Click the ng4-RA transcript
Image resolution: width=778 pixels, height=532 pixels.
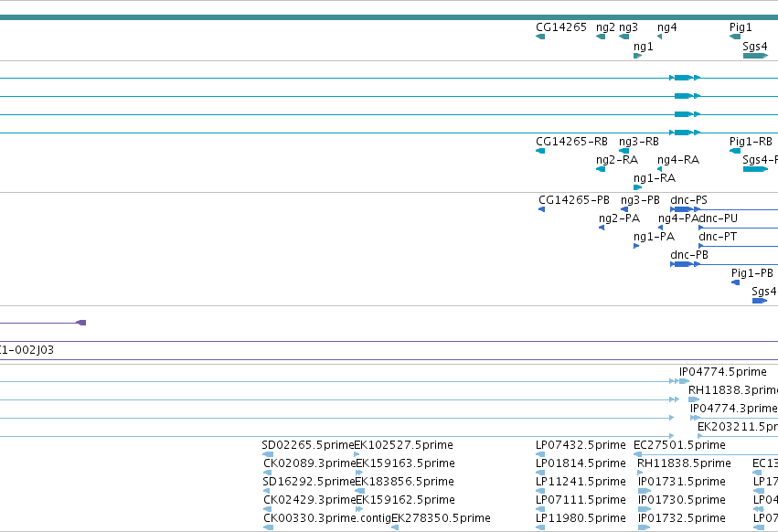(659, 169)
